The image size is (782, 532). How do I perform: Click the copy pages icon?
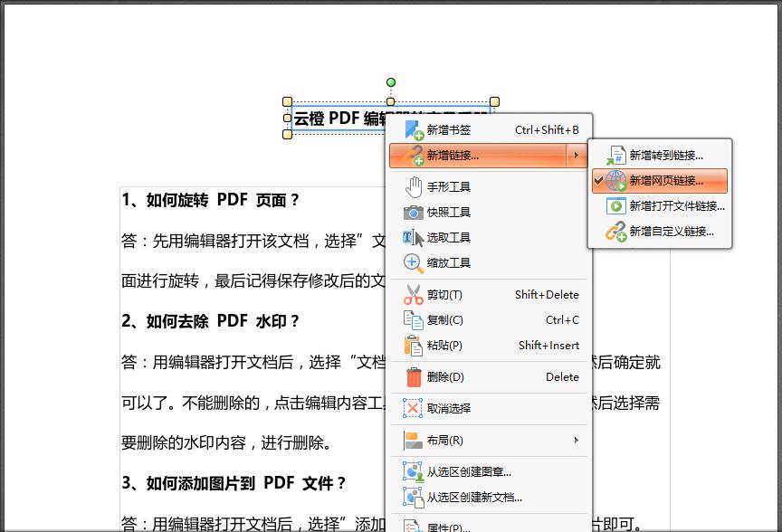[414, 320]
